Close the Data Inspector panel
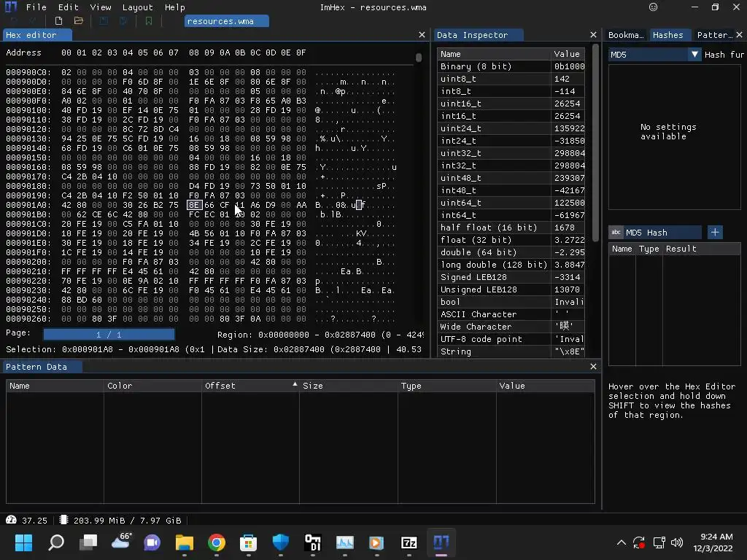This screenshot has width=747, height=560. 593,35
